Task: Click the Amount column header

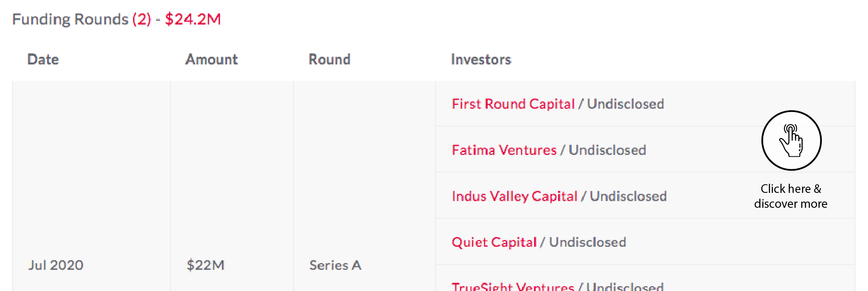Action: [211, 59]
